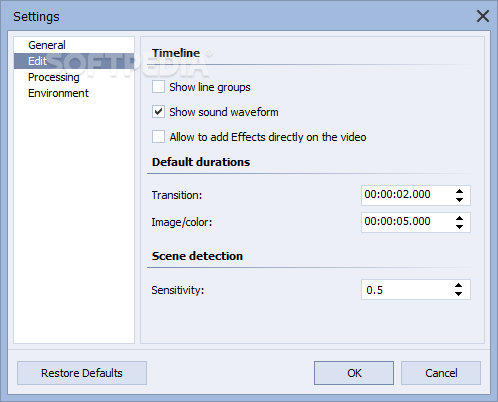
Task: Increase the Transition duration with up arrow
Action: point(459,192)
